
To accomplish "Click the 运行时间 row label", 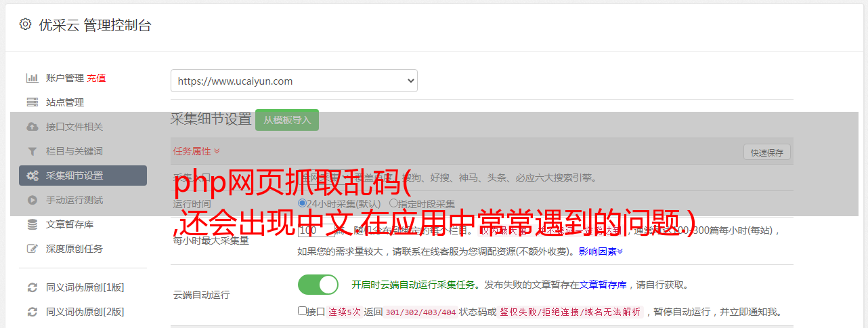I will (x=192, y=204).
